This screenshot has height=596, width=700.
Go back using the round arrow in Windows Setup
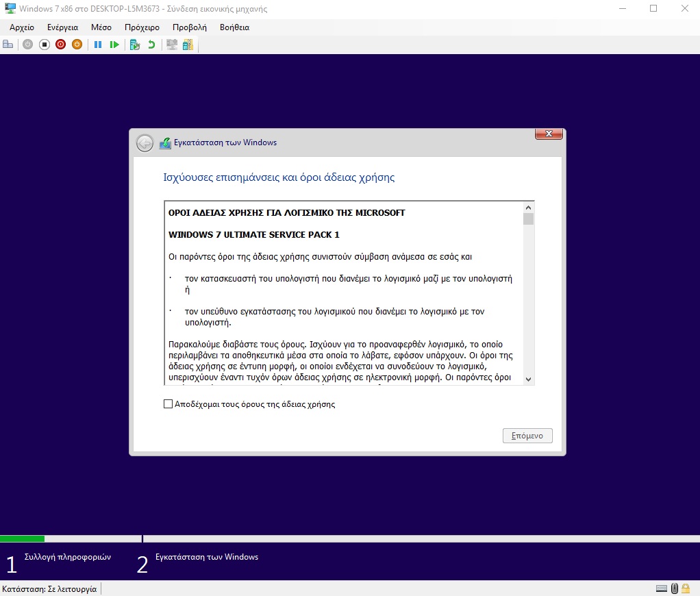pos(145,143)
